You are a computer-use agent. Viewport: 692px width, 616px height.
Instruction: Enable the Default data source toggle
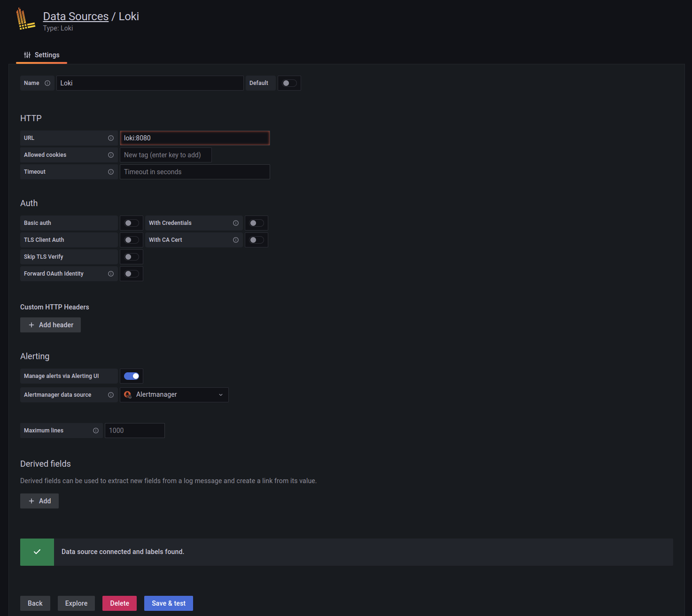click(x=289, y=83)
